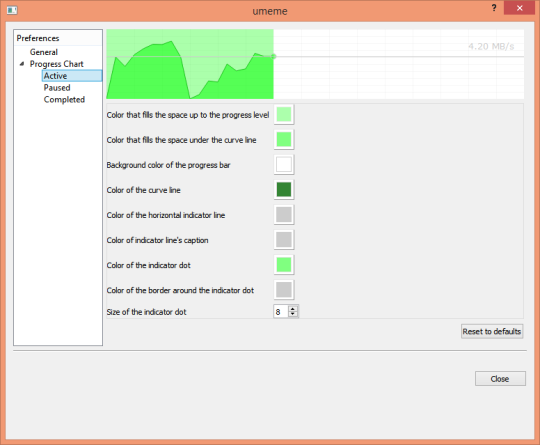Click the help question mark button
The width and height of the screenshot is (540, 445).
coord(494,8)
